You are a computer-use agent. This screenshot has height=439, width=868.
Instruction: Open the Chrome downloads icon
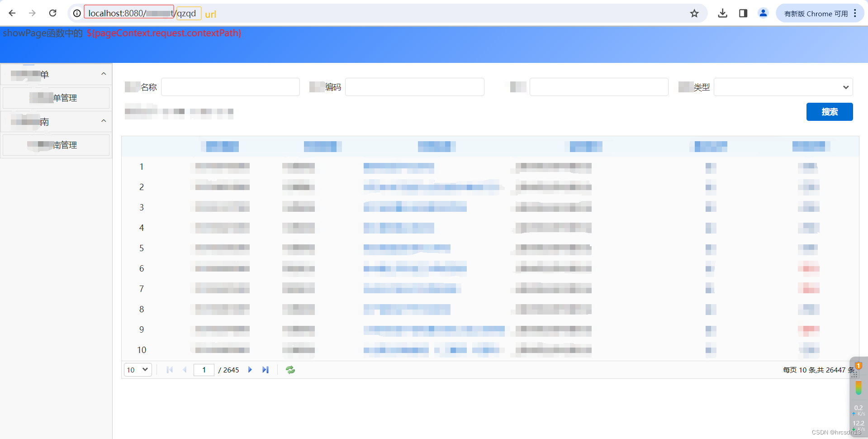(722, 13)
